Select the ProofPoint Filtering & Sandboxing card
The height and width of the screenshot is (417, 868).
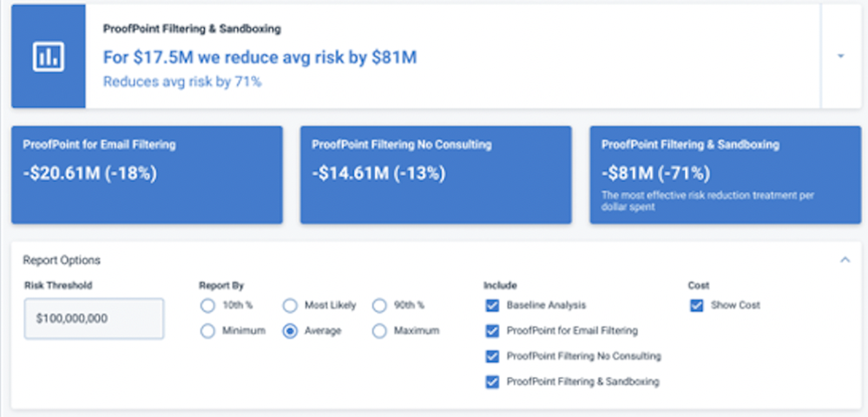click(x=725, y=175)
